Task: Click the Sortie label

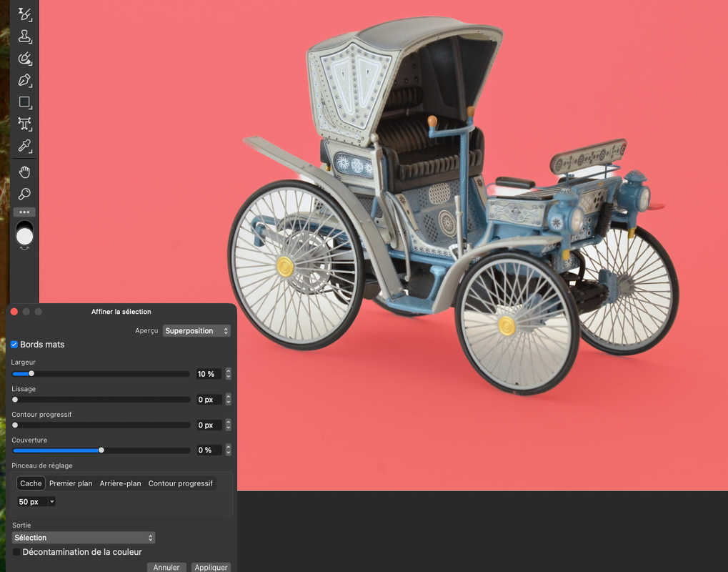Action: click(21, 525)
